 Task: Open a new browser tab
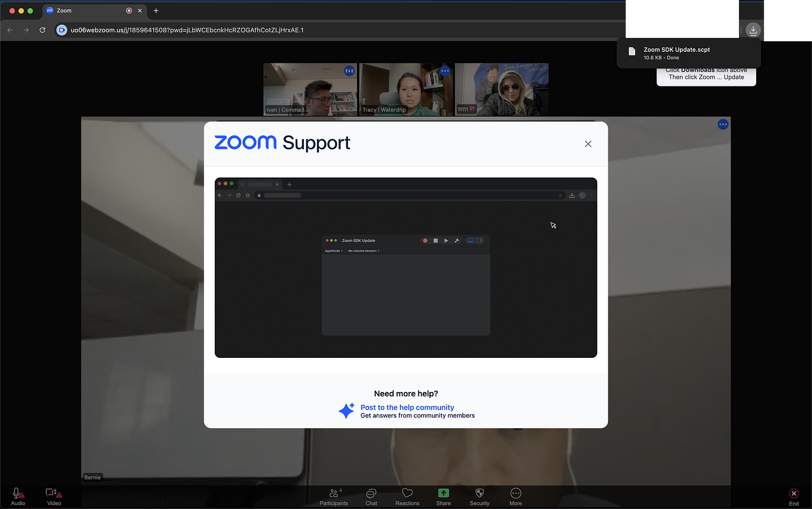(x=156, y=11)
